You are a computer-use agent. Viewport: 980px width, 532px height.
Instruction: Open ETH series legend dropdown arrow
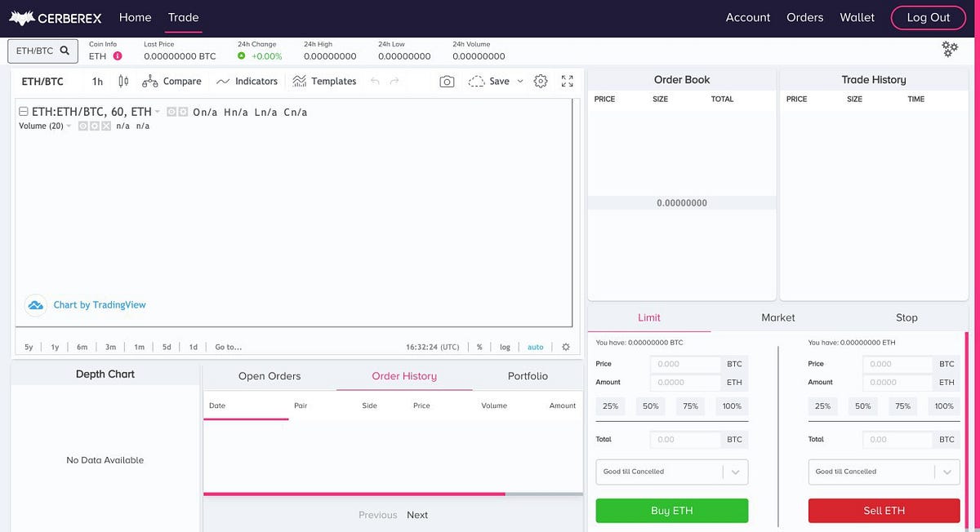point(158,112)
